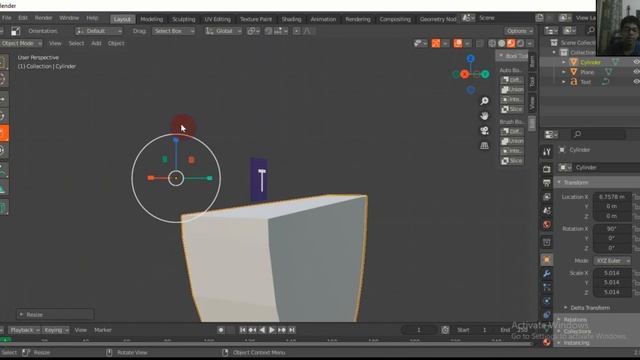Click the outliner search magnifier icon
The image size is (640, 360).
pos(591,31)
